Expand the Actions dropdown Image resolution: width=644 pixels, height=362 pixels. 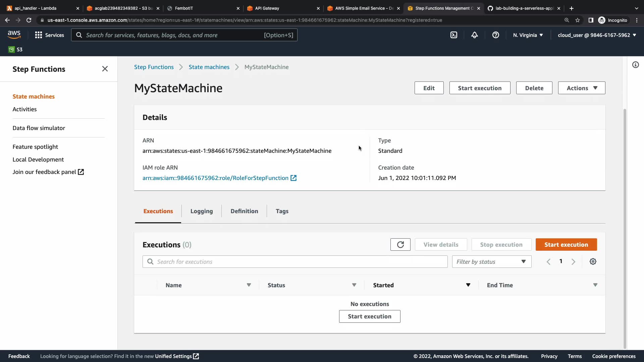[581, 88]
